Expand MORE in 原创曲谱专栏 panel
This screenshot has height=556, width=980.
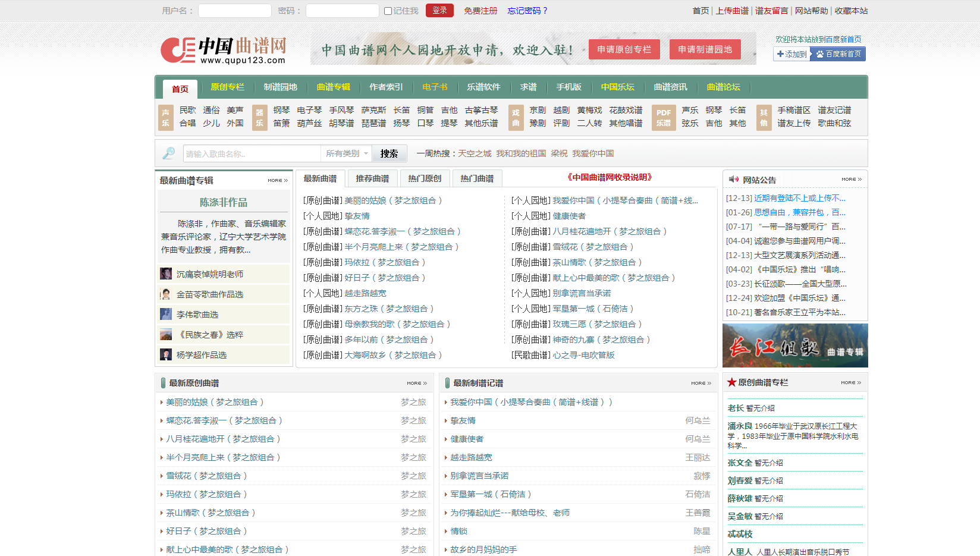click(851, 382)
